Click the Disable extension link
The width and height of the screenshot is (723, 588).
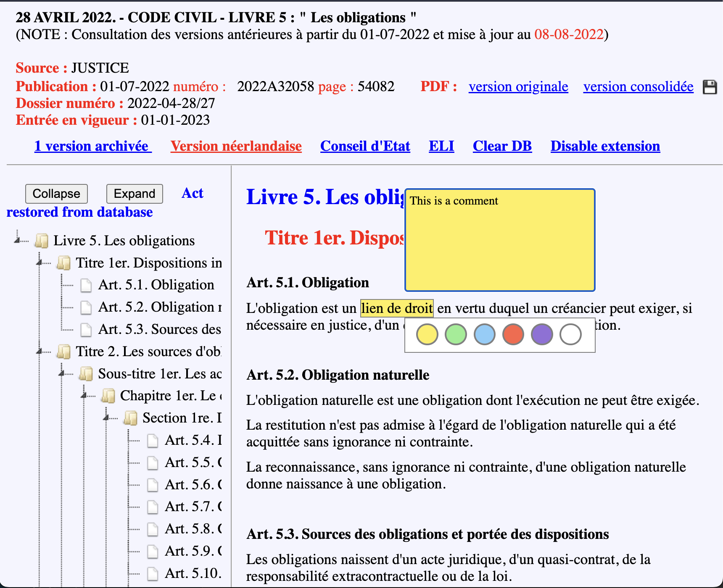605,146
